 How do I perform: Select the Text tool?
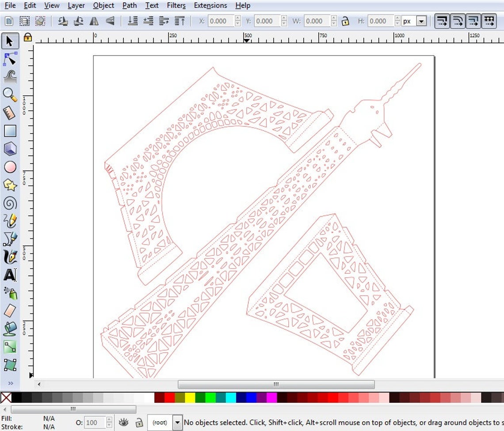click(x=10, y=275)
